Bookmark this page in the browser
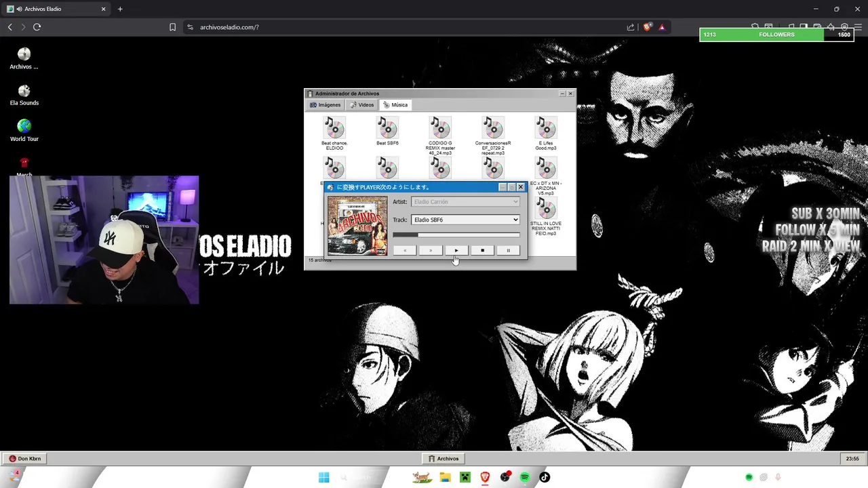Image resolution: width=868 pixels, height=488 pixels. coord(172,27)
